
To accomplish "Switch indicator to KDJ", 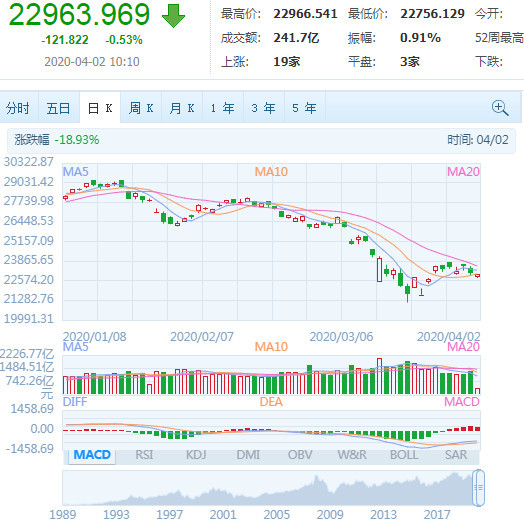I will [196, 455].
